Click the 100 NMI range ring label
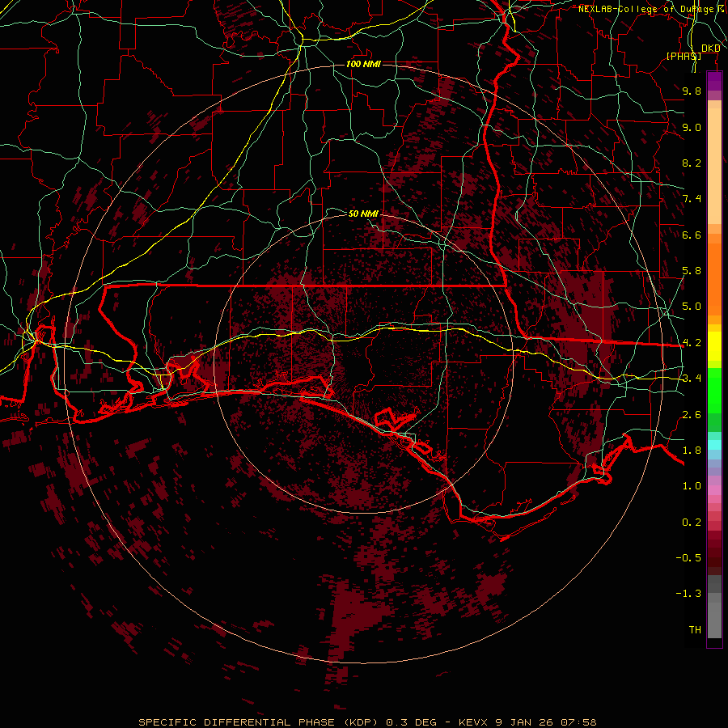This screenshot has height=728, width=728. click(363, 64)
